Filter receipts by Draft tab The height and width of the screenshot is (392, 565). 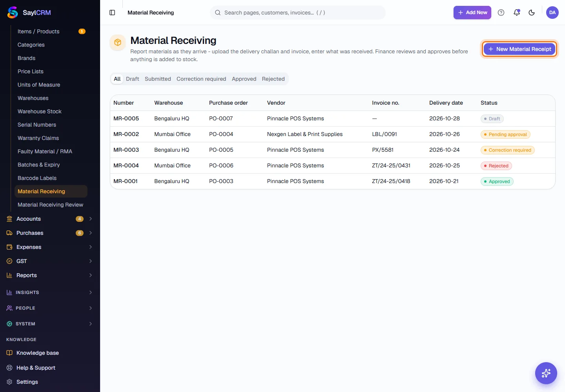(133, 79)
